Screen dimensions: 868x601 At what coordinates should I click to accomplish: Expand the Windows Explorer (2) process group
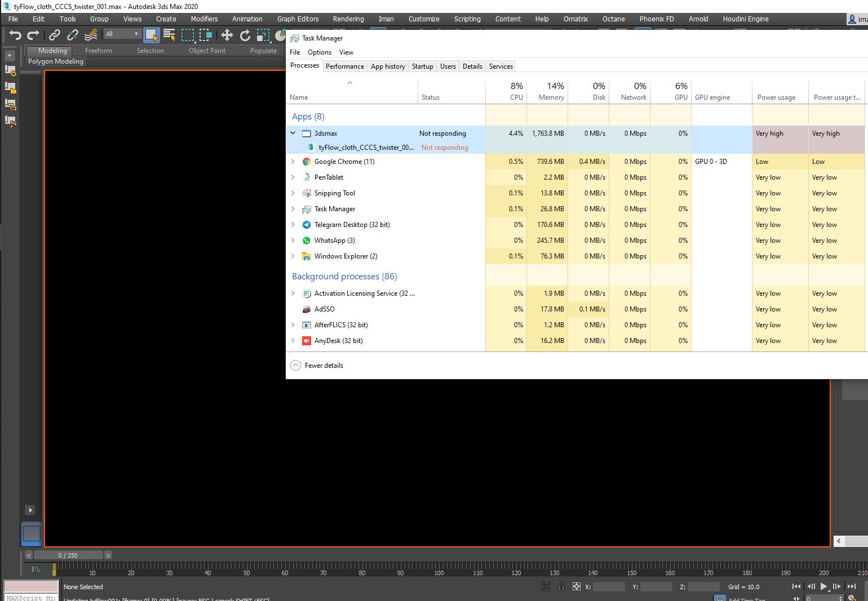point(293,256)
